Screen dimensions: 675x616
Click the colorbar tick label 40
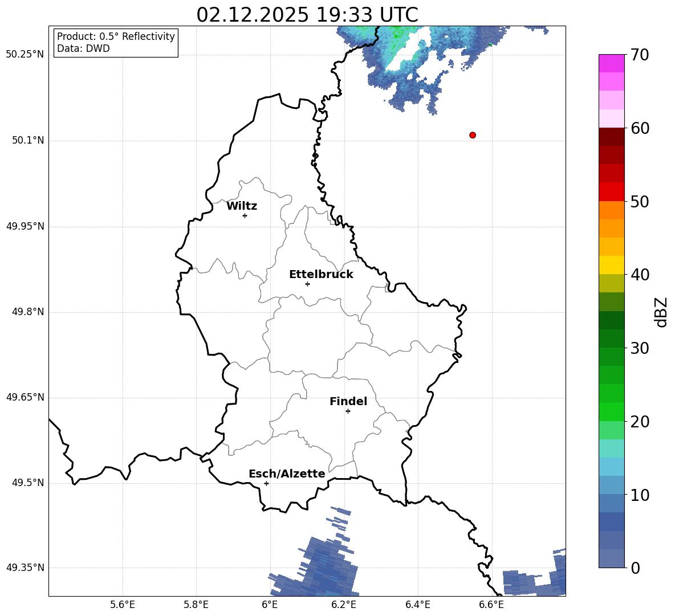(x=640, y=275)
